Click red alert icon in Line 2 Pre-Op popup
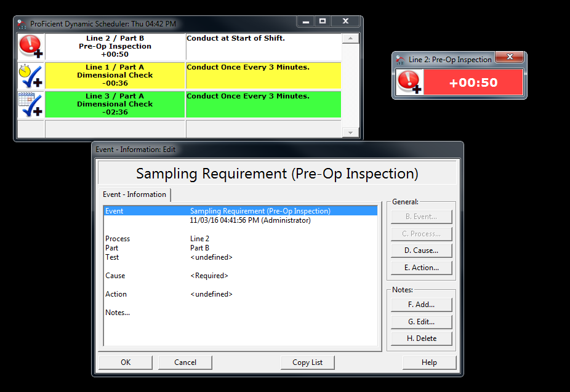This screenshot has height=392, width=570. [409, 82]
